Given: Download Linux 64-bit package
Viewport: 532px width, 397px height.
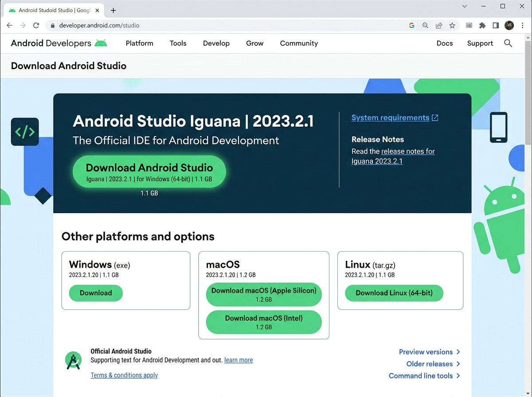Looking at the screenshot, I should coord(394,293).
